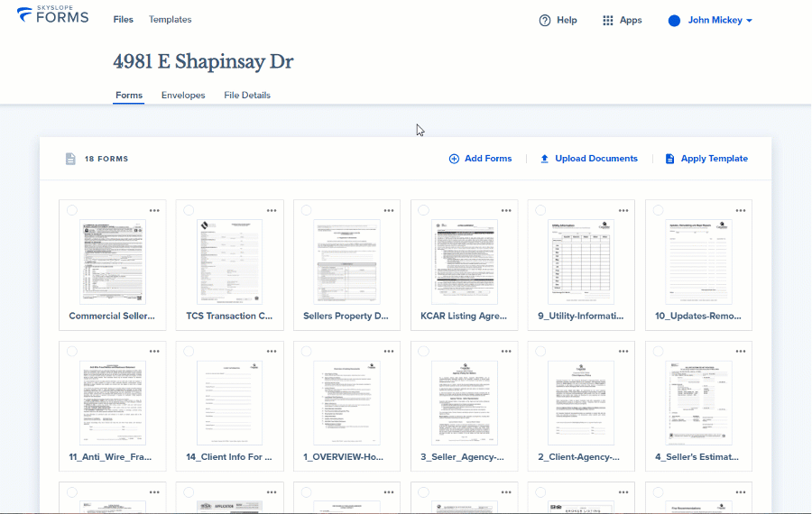Click the 14_Client Info For ... form name

(x=229, y=457)
